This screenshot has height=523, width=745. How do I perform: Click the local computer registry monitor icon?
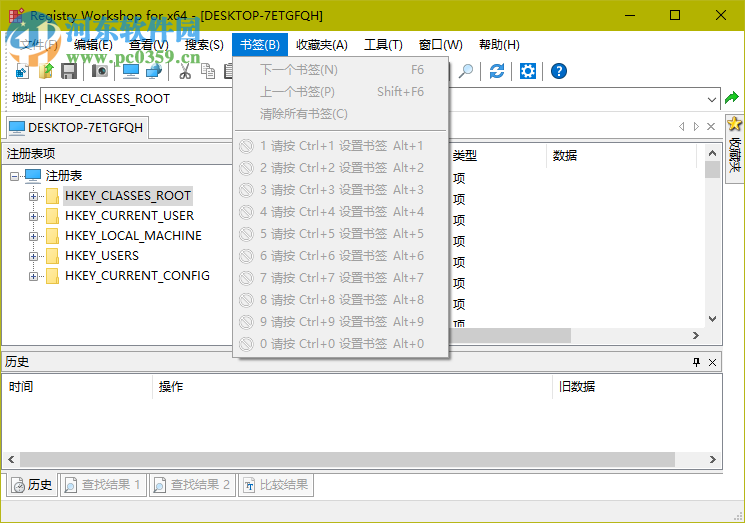click(x=131, y=71)
